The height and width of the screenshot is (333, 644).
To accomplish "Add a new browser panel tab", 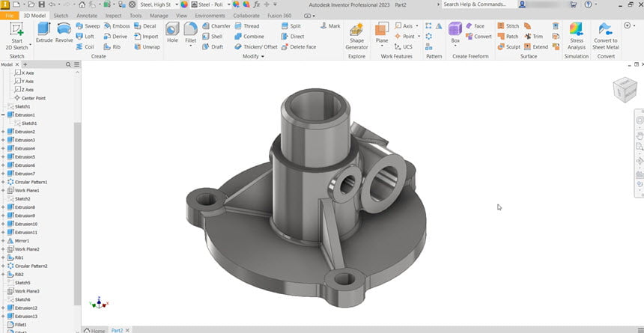I will coord(25,65).
